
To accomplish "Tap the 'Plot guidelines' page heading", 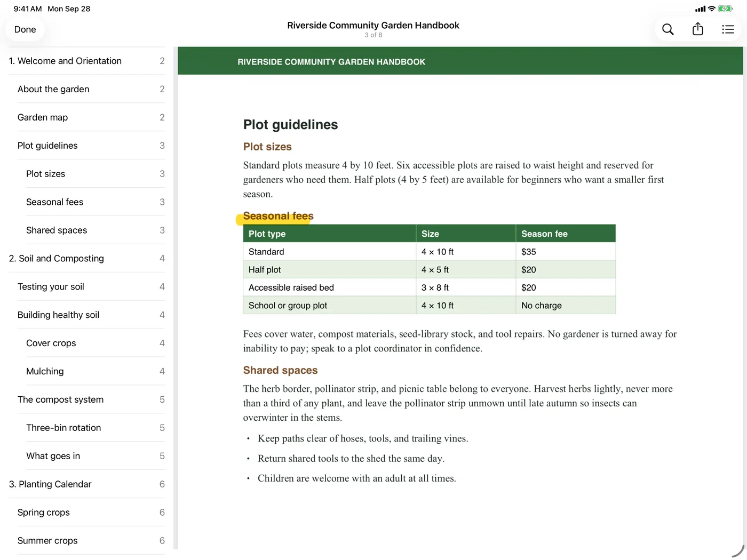I will tap(290, 125).
